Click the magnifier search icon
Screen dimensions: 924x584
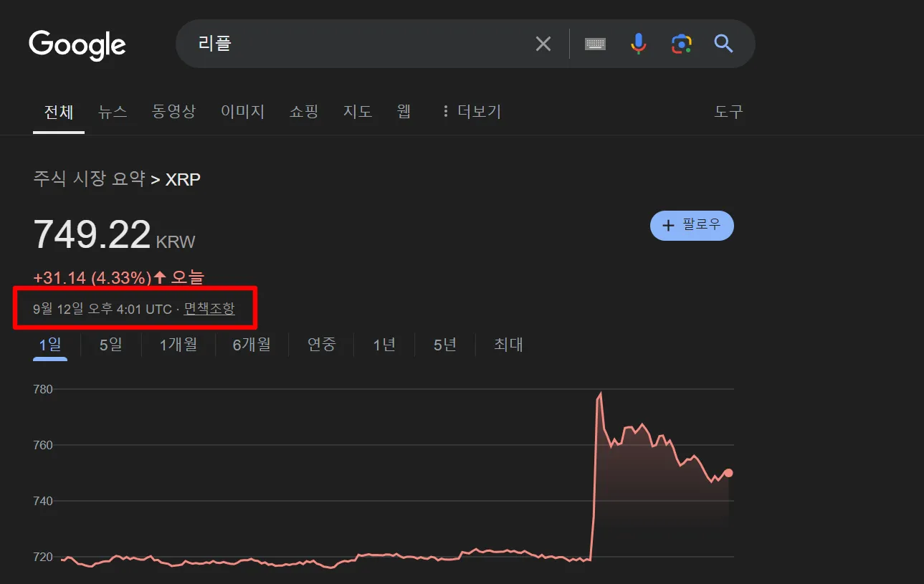tap(724, 44)
